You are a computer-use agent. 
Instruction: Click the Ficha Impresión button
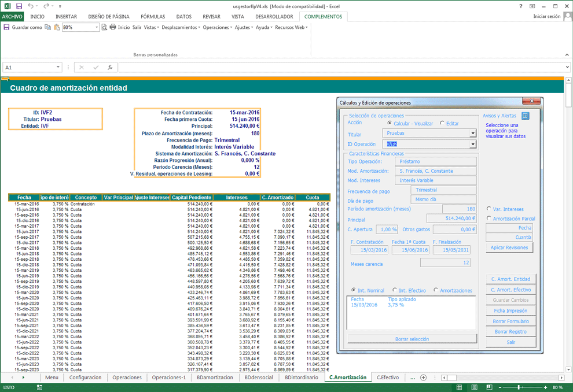[510, 310]
